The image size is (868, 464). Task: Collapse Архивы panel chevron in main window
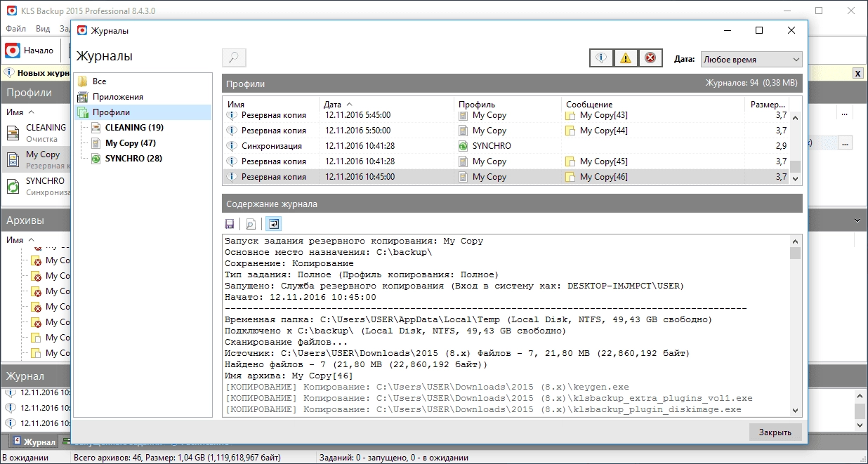pyautogui.click(x=858, y=220)
